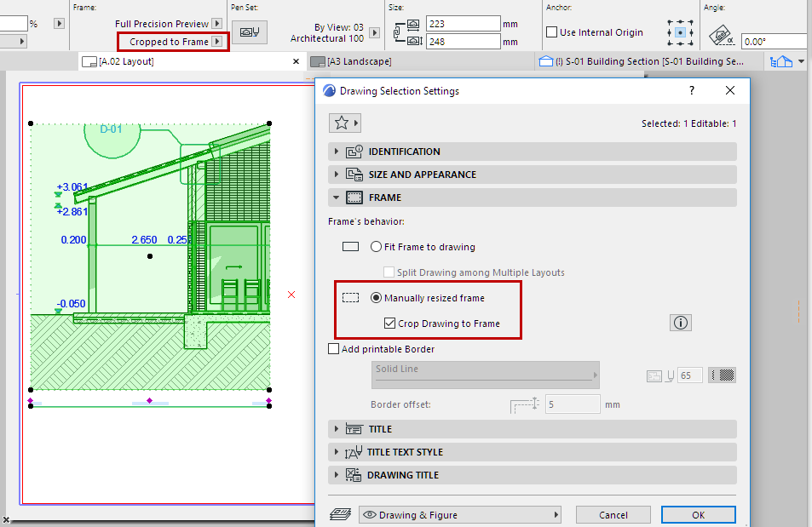Open the Pen Set selector button
Image resolution: width=812 pixels, height=527 pixels.
(250, 32)
